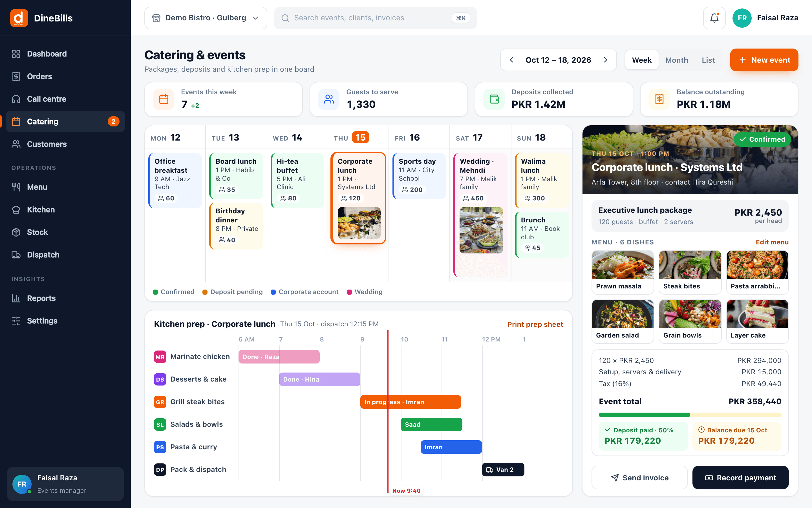Click the deposit progress bar
This screenshot has width=812, height=508.
click(x=690, y=415)
